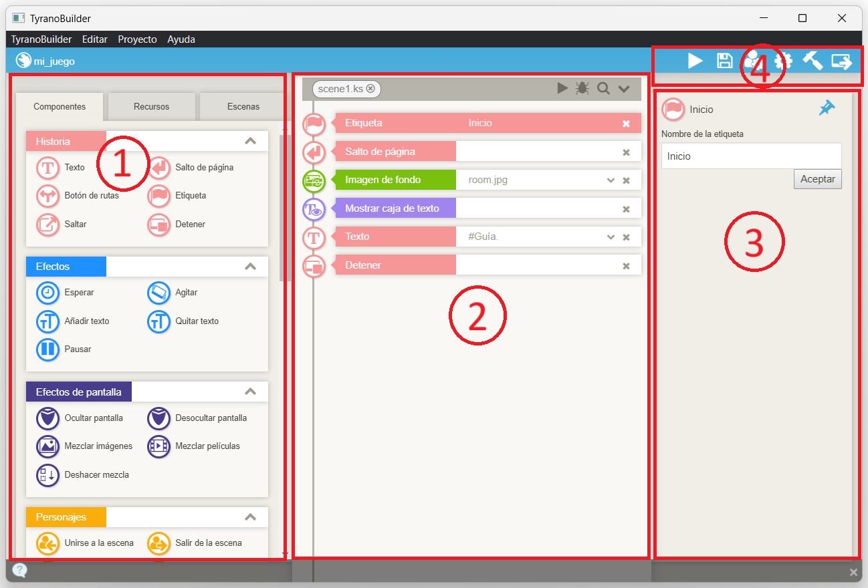868x588 pixels.
Task: Remove Mostrar caja de texto row
Action: pyautogui.click(x=627, y=209)
